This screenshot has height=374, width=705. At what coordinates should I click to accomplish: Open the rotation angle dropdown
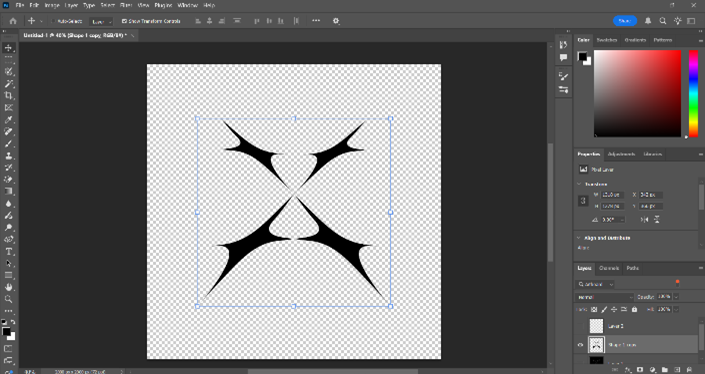(x=623, y=220)
